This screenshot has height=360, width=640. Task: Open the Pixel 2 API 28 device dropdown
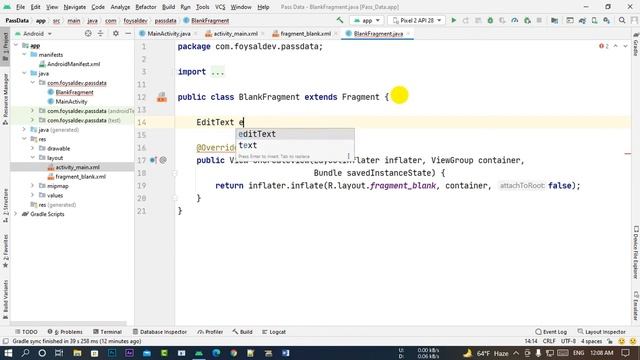[416, 20]
